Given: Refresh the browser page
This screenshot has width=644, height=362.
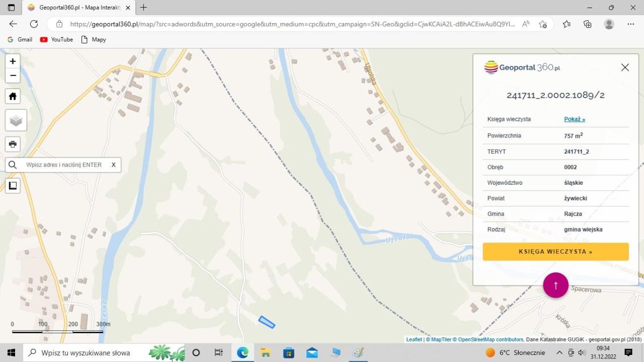Looking at the screenshot, I should 34,24.
